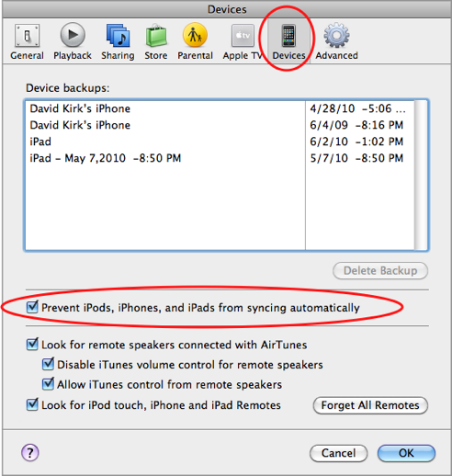452x476 pixels.
Task: Select iPad - May 7,2010 backup entry
Action: (x=220, y=158)
